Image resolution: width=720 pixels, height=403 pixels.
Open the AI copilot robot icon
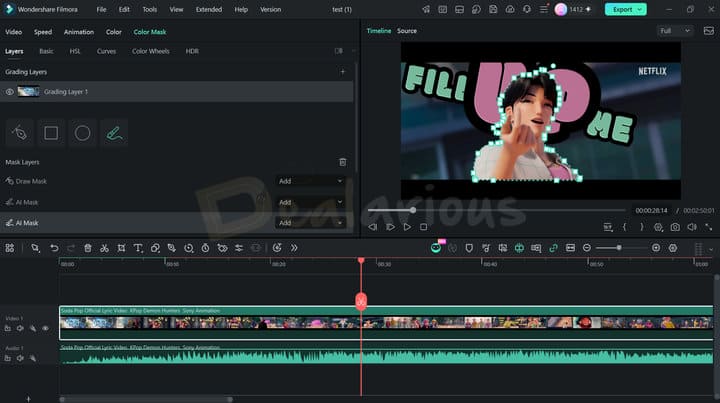point(436,248)
